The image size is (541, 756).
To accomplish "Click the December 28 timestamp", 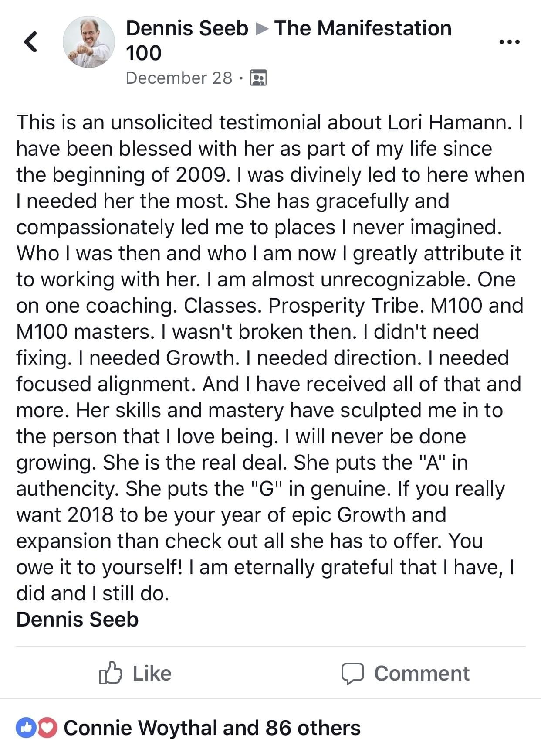I will pyautogui.click(x=179, y=78).
